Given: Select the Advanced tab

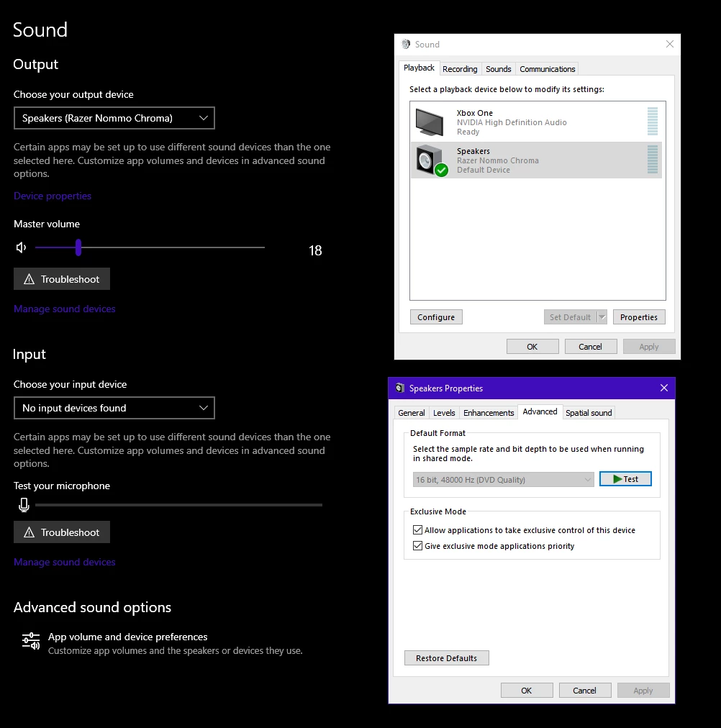Looking at the screenshot, I should click(540, 411).
